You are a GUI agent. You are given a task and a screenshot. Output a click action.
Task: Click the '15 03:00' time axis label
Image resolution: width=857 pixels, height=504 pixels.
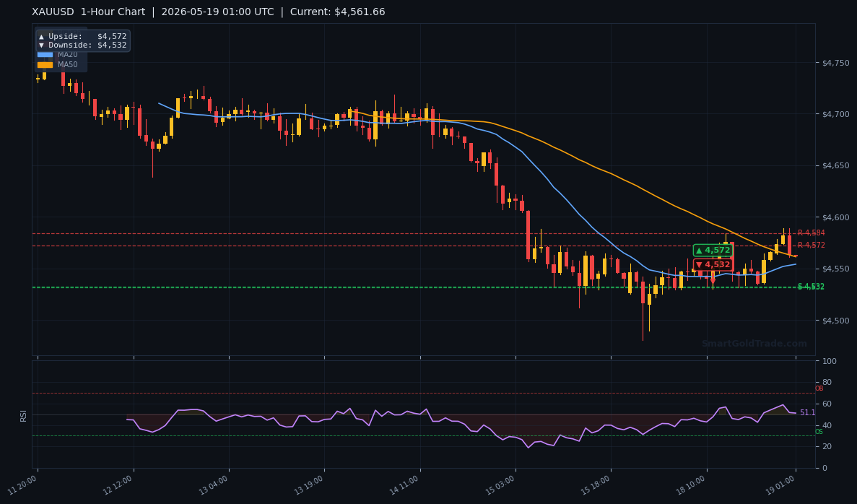[x=500, y=485]
